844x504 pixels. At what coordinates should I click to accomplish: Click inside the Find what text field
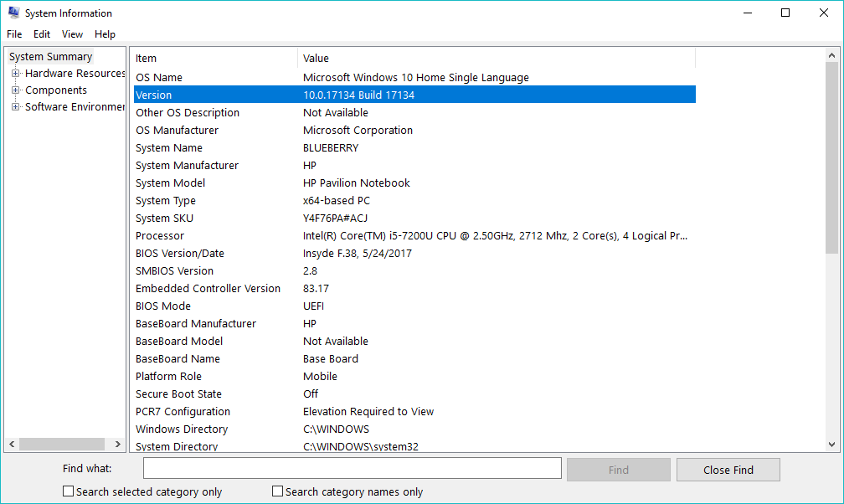tap(352, 468)
